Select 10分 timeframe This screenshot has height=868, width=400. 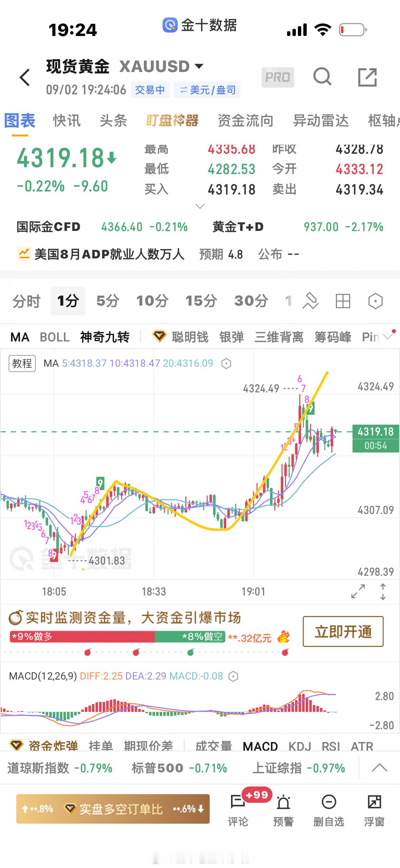[x=152, y=301]
